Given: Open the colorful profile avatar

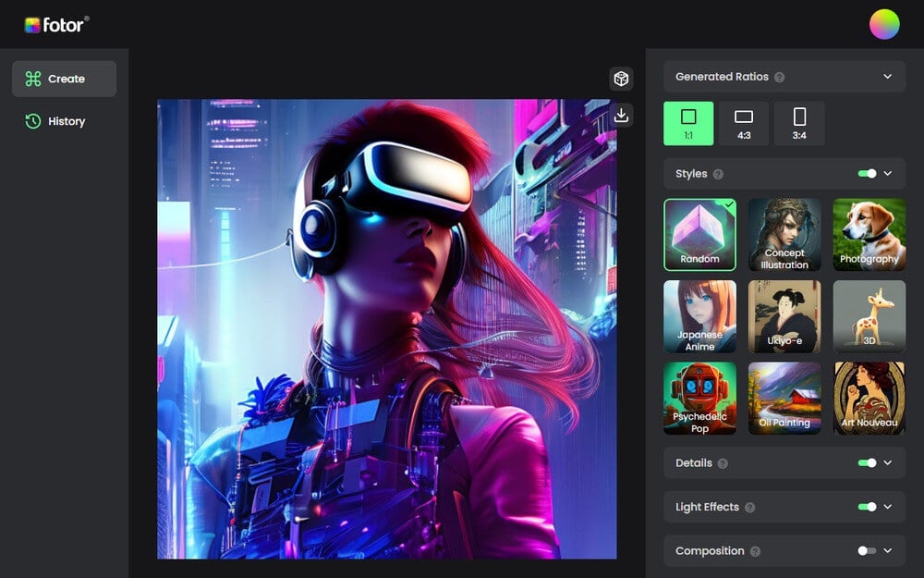Looking at the screenshot, I should [884, 23].
